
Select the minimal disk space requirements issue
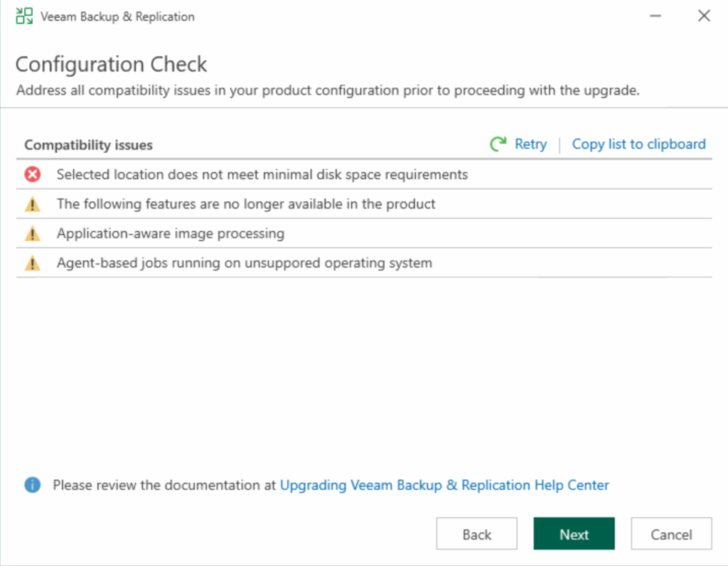coord(262,174)
